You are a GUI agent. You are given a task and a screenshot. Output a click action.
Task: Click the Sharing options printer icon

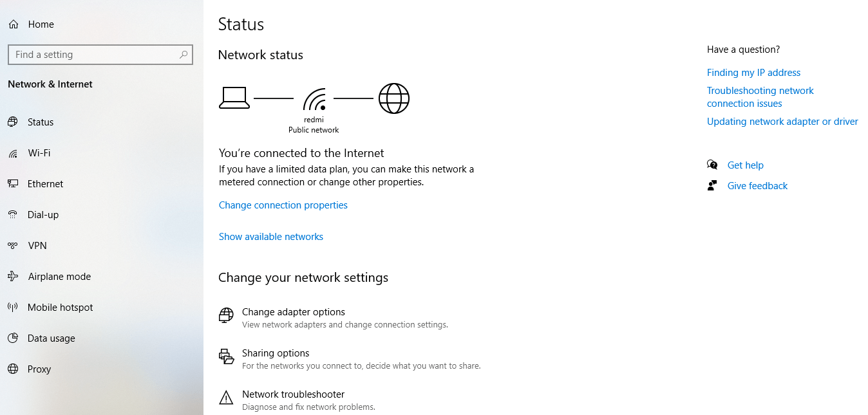[226, 357]
